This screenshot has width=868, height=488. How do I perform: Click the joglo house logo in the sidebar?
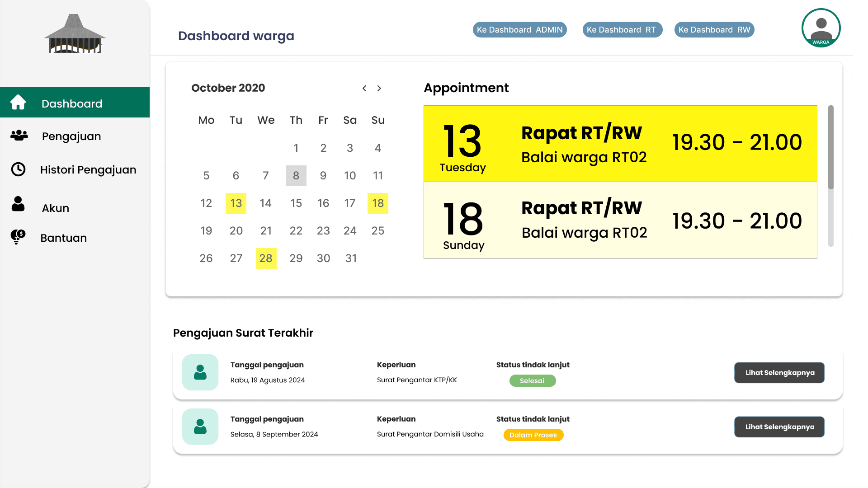75,34
